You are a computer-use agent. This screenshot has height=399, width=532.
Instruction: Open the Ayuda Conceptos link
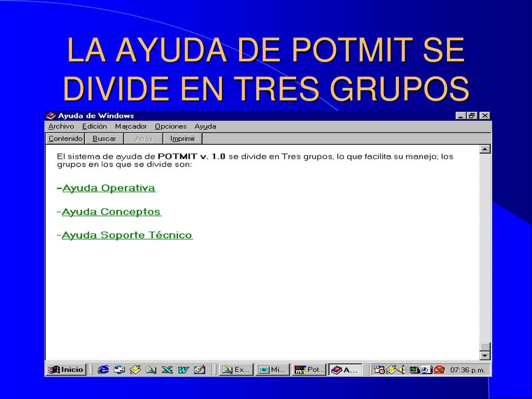tap(112, 212)
